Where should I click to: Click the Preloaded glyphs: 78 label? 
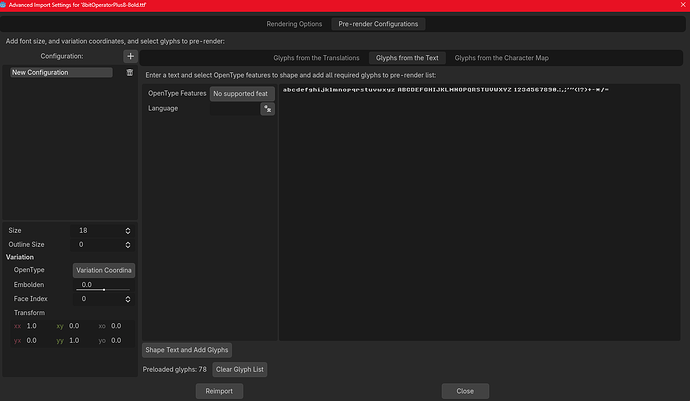[174, 369]
